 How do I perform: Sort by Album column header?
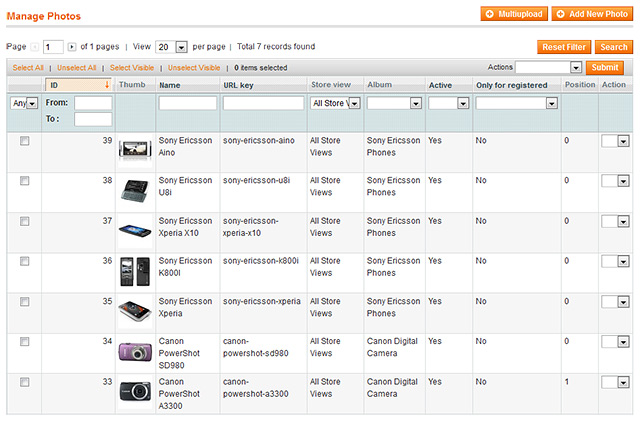click(x=379, y=85)
